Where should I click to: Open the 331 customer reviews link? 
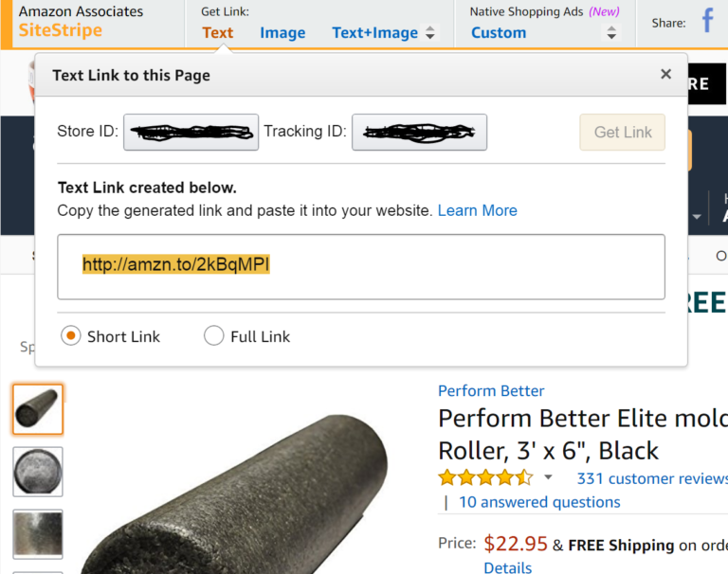tap(651, 478)
